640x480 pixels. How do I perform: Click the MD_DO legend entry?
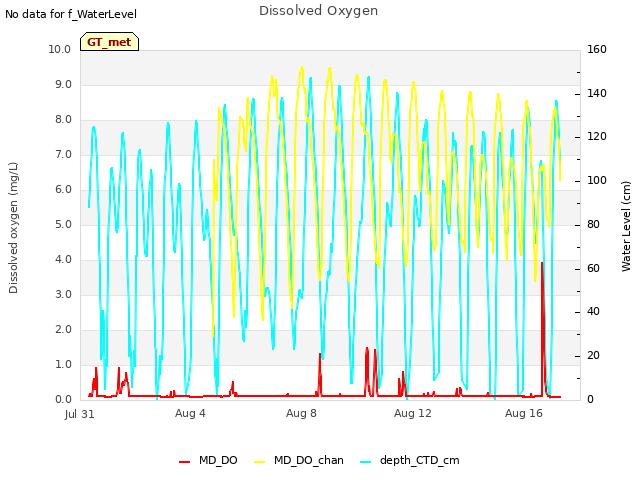[x=208, y=460]
